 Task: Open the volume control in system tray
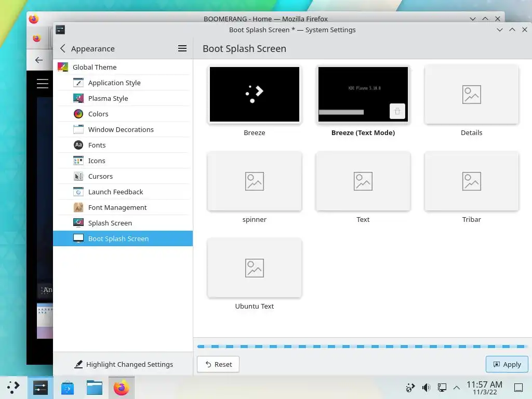(x=426, y=388)
